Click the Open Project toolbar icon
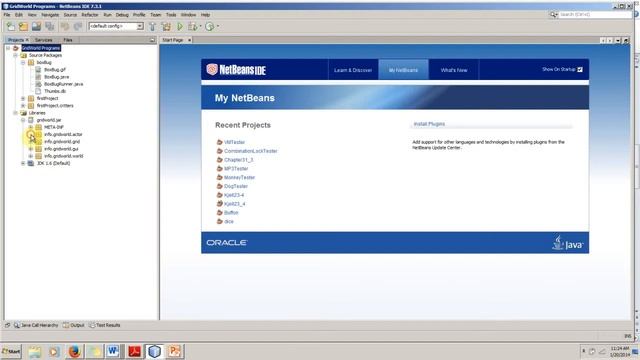The image size is (640, 360). click(37, 27)
